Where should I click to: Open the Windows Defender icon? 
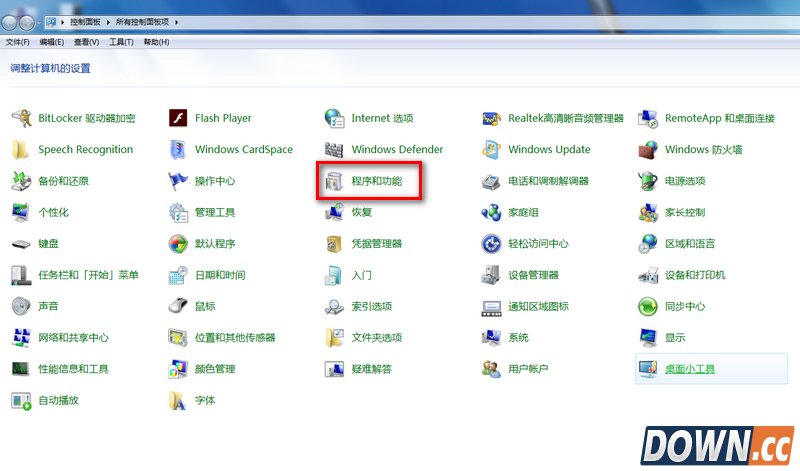334,149
